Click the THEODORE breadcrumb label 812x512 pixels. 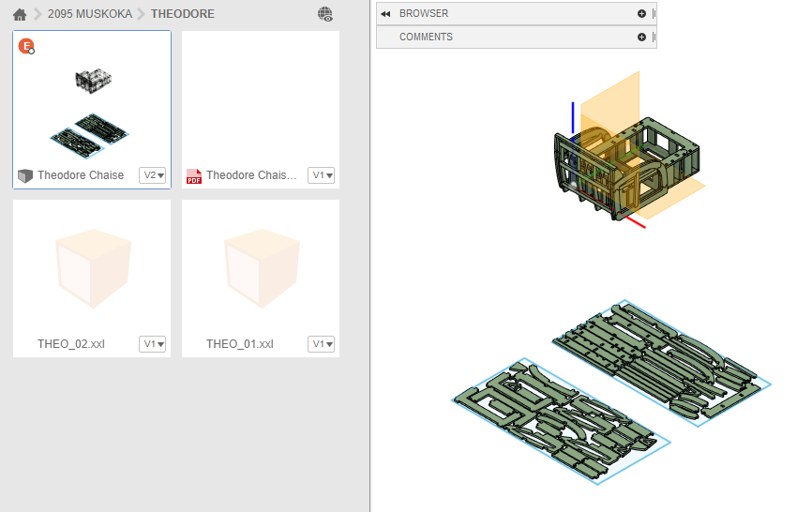point(182,14)
